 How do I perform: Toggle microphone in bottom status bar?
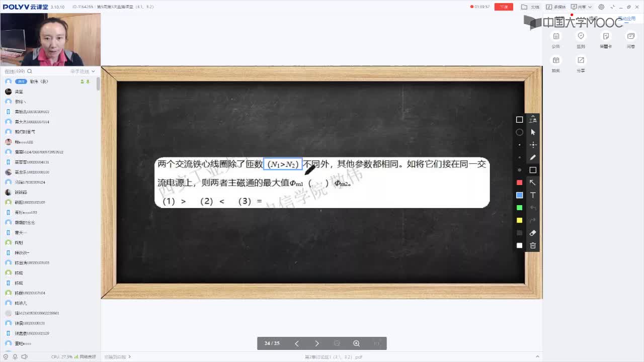pos(15,357)
